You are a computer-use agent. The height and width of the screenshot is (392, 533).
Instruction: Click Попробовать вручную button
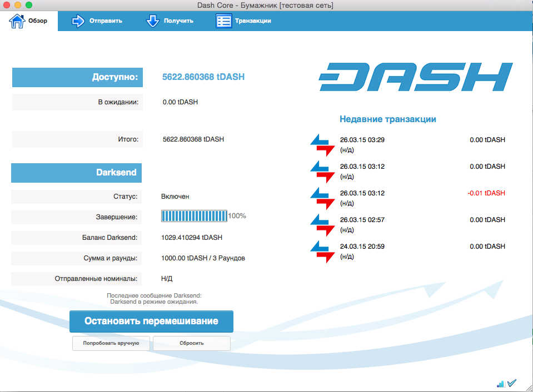(111, 343)
